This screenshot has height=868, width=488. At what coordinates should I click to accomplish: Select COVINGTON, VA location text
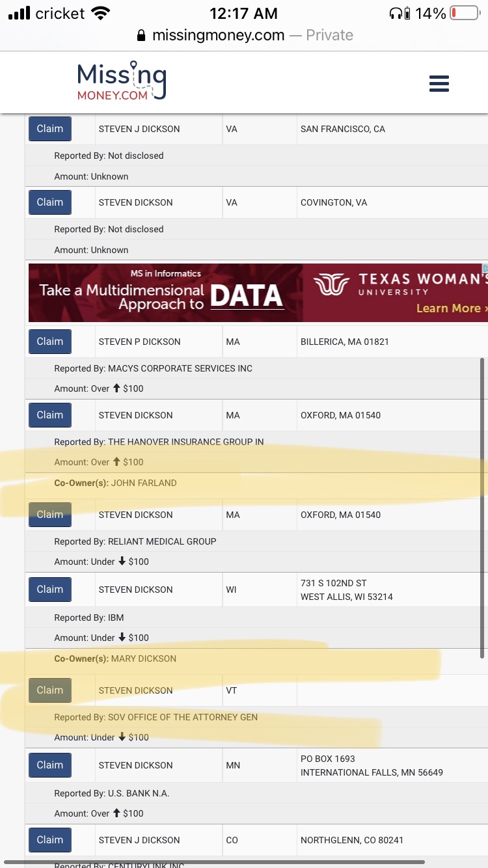coord(334,202)
